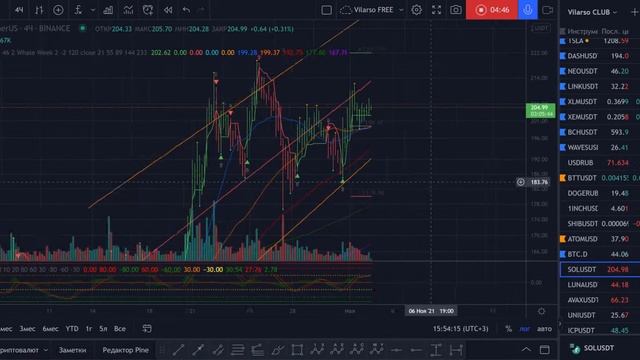Select the highlighted SOLUSDT watchlist row

point(600,269)
